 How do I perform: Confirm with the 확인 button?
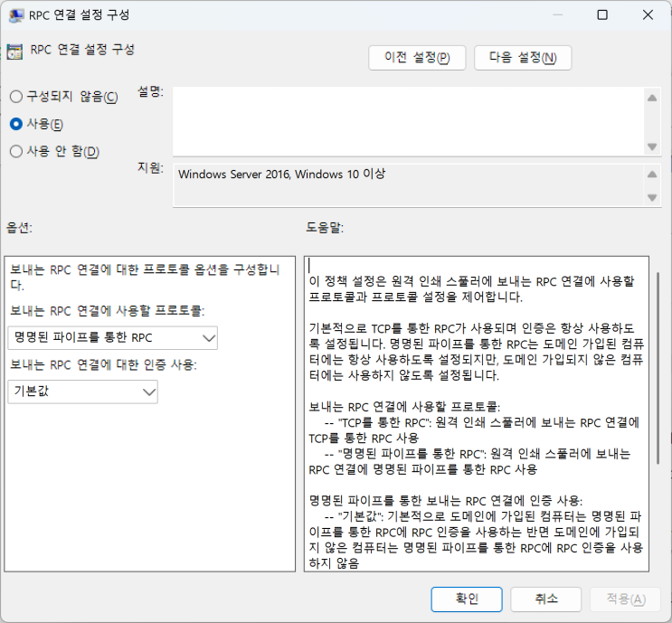[467, 599]
